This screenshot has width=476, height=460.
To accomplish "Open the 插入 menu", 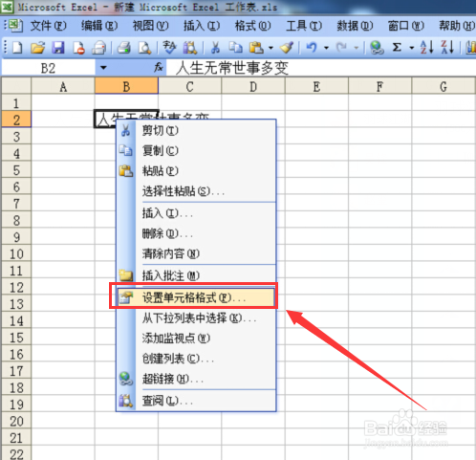I will pos(202,26).
